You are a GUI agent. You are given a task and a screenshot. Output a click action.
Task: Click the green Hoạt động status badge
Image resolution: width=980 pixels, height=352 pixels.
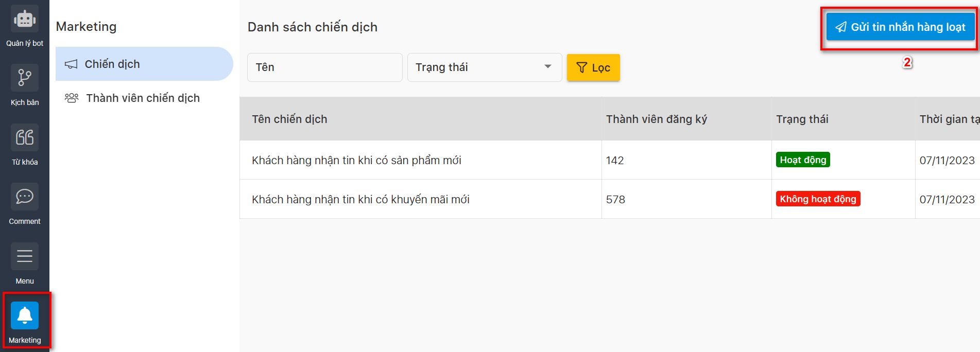(802, 160)
